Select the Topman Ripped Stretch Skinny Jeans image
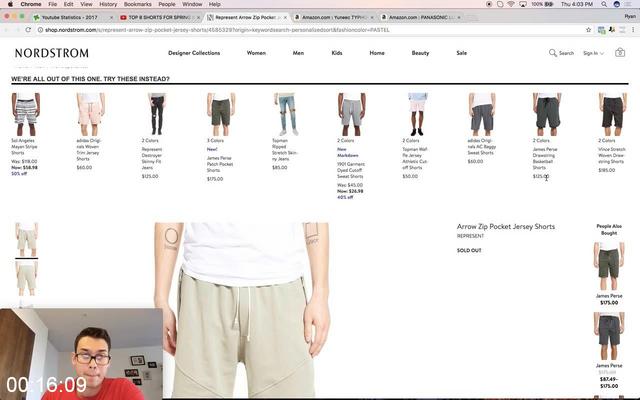The image size is (640, 400). tap(287, 114)
